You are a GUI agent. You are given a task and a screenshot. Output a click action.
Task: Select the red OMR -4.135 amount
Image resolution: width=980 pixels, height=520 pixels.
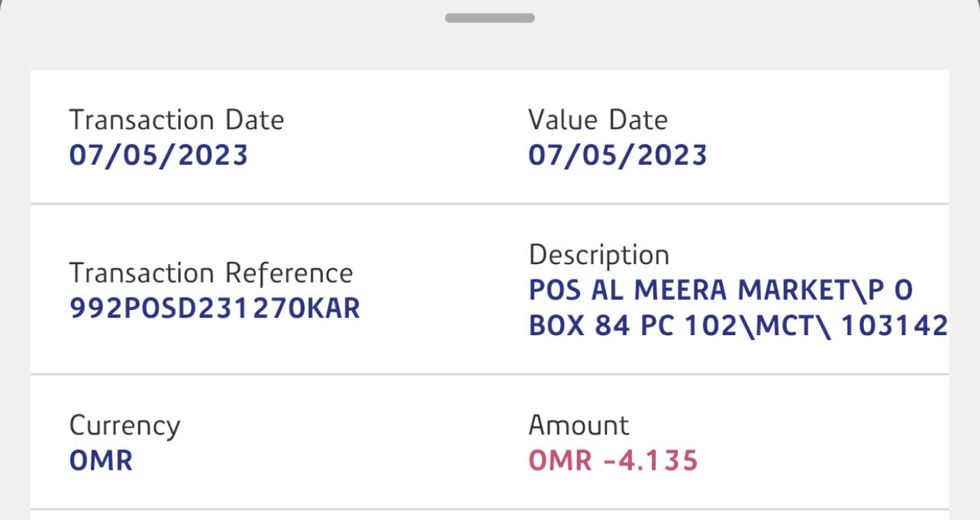point(613,460)
